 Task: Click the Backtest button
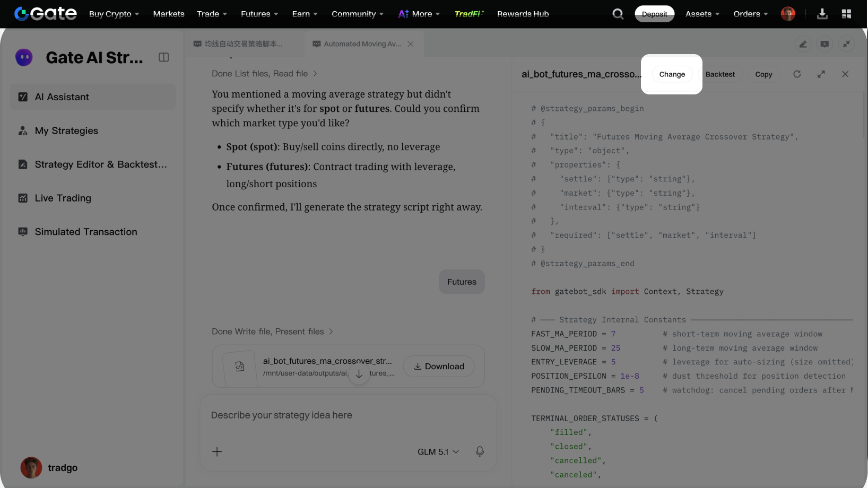click(720, 74)
